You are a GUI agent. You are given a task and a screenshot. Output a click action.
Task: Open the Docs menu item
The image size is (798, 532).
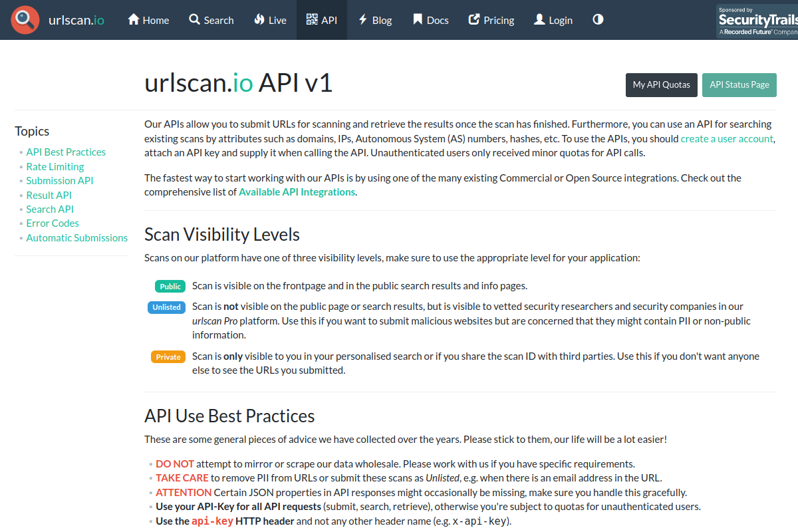(431, 20)
